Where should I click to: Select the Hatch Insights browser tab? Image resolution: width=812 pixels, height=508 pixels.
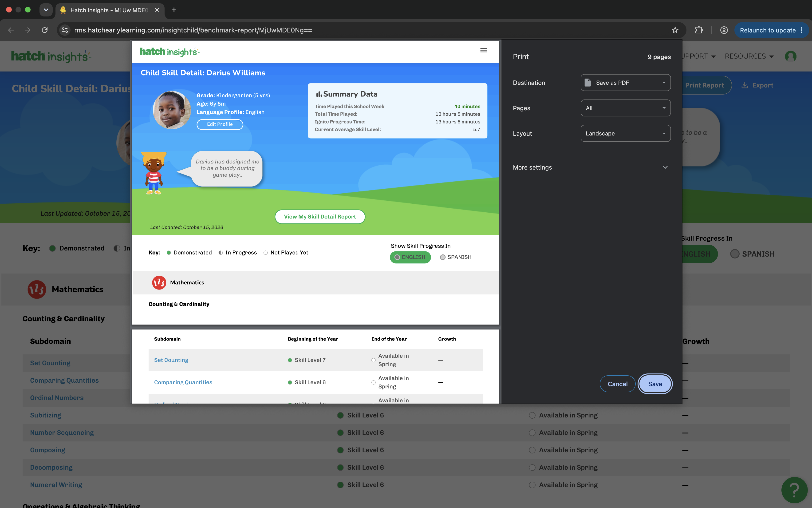(x=110, y=10)
